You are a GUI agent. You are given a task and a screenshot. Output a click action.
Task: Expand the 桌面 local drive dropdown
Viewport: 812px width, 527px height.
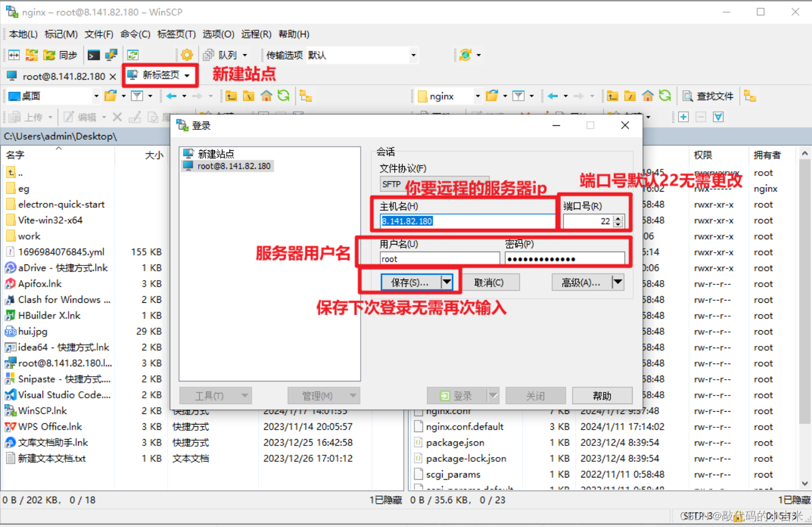click(x=96, y=96)
